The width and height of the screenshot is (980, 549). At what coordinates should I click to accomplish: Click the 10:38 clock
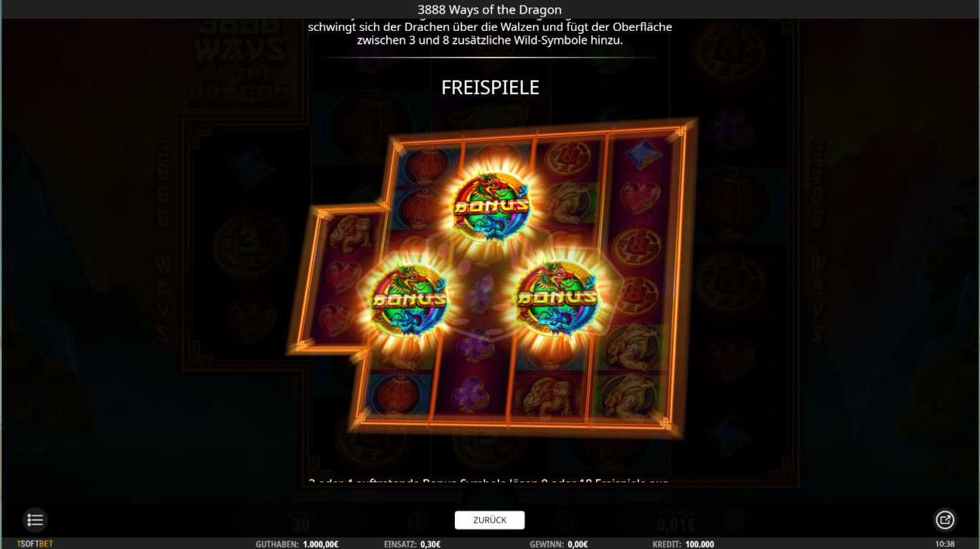pos(946,544)
